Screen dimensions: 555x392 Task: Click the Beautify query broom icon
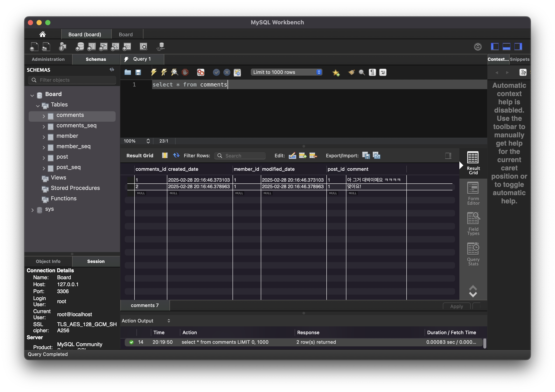point(351,72)
